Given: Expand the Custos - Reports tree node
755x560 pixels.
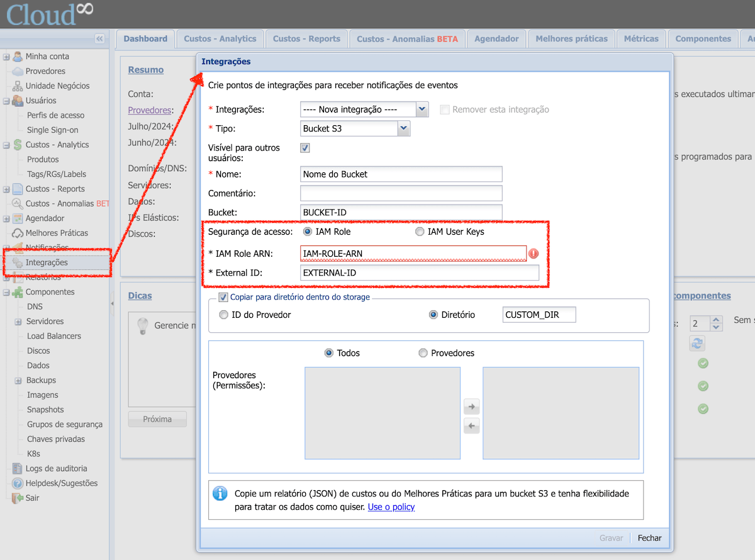Looking at the screenshot, I should point(6,189).
